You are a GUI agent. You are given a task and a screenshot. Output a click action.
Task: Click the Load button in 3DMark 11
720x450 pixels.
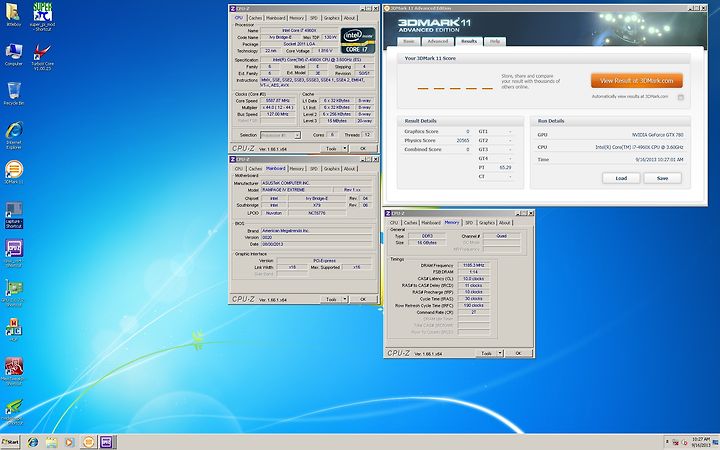[621, 178]
